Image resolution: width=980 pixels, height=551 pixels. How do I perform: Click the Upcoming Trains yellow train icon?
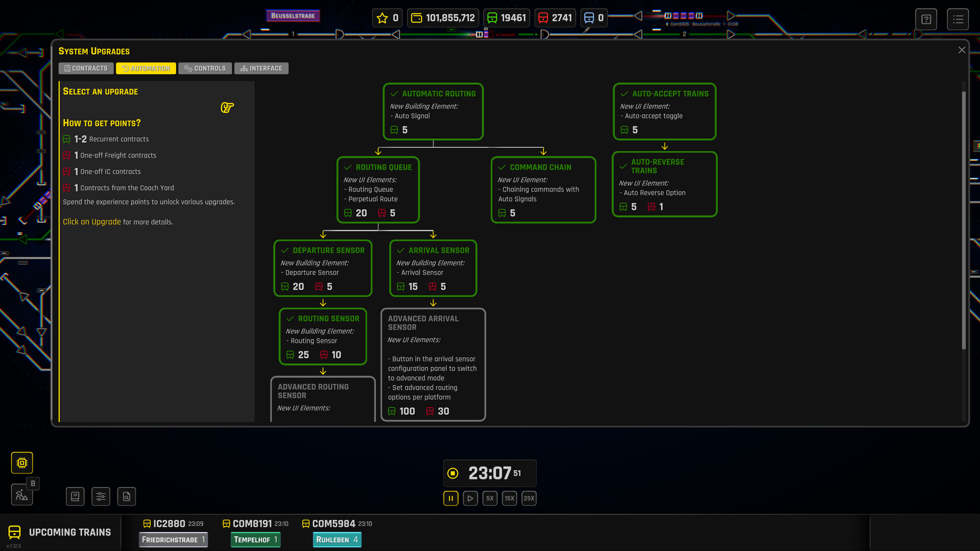[x=15, y=532]
